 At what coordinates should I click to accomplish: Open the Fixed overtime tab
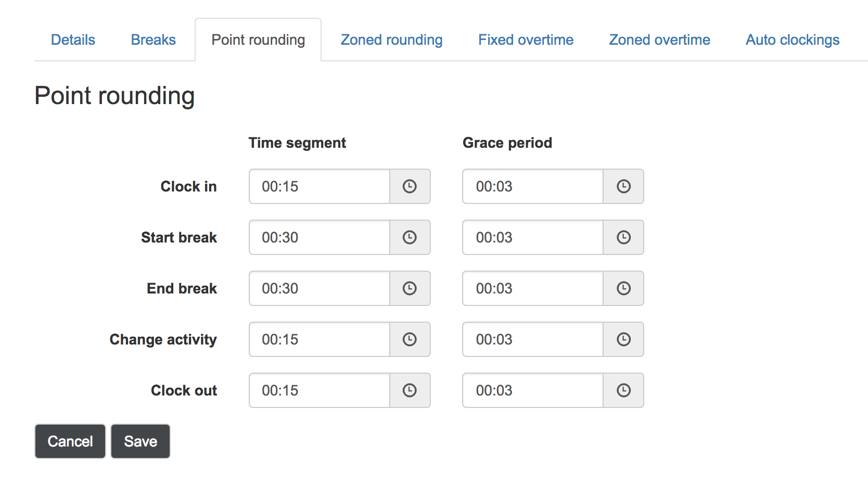tap(525, 40)
